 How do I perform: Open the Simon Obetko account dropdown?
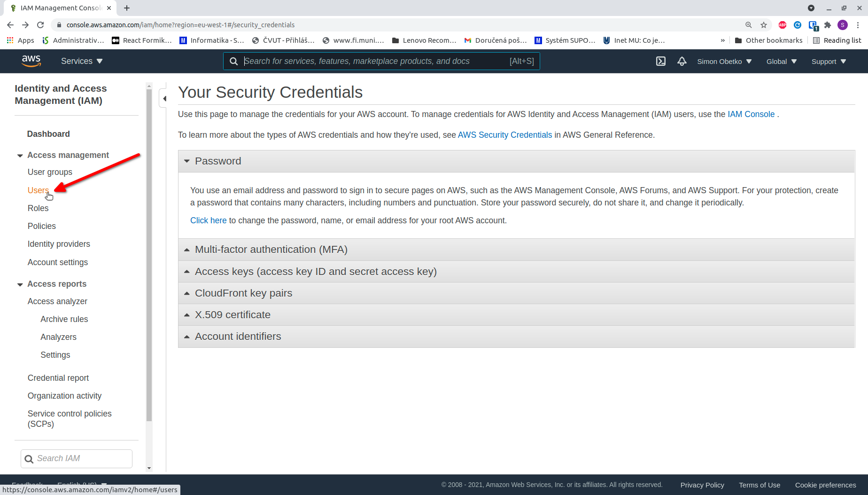pyautogui.click(x=724, y=62)
